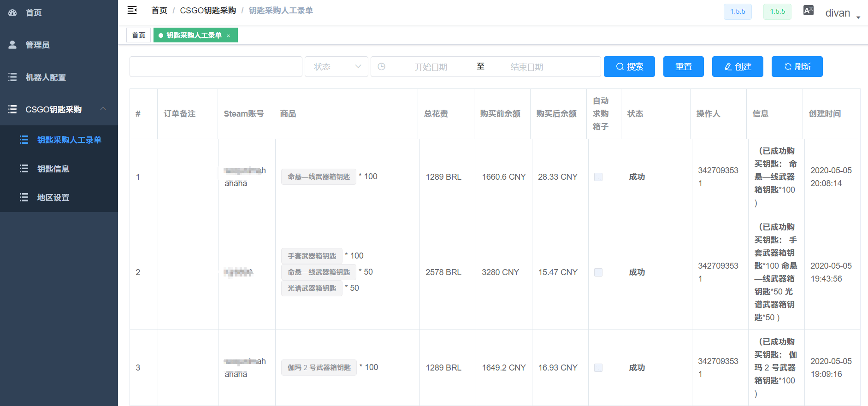Screen dimensions: 868x406
Task: Click the list icon next to 钥匙信息
Action: [x=24, y=169]
